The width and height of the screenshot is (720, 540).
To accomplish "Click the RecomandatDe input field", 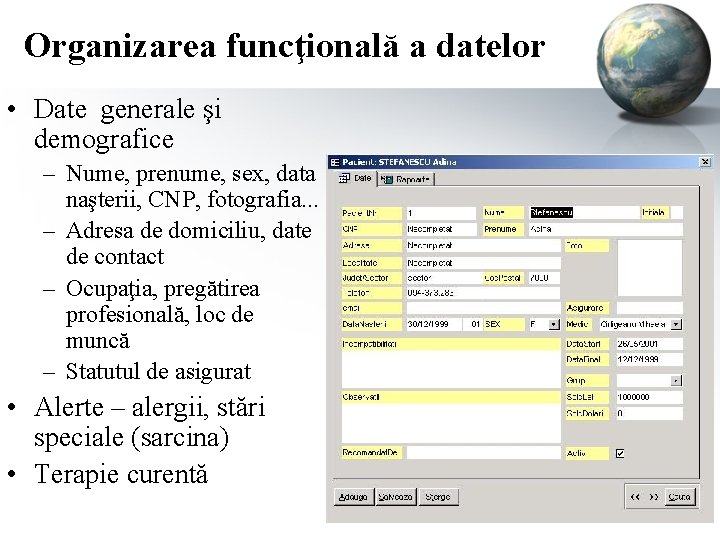I will click(x=483, y=453).
